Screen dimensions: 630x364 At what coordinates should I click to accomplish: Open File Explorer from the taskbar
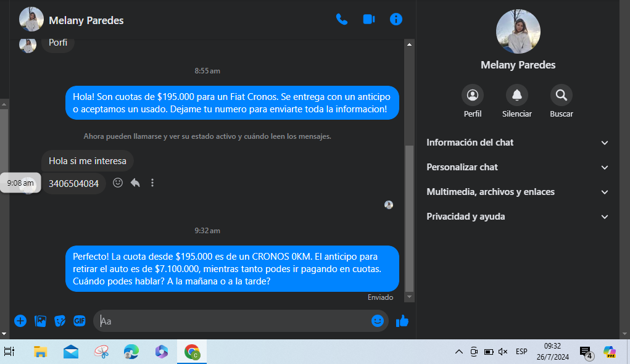(40, 352)
